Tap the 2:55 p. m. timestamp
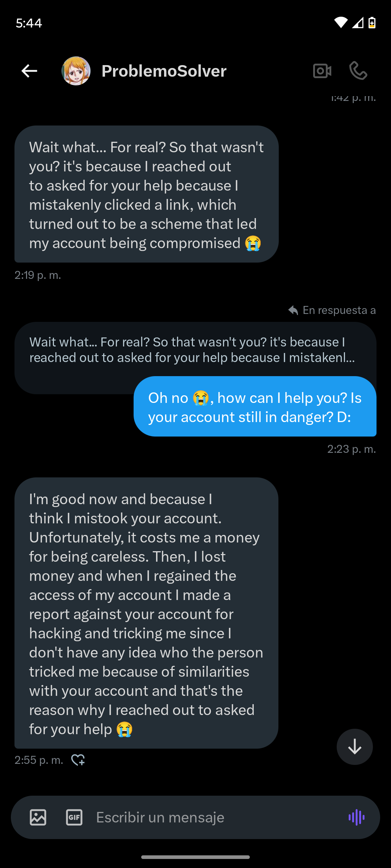The image size is (391, 868). point(39,760)
